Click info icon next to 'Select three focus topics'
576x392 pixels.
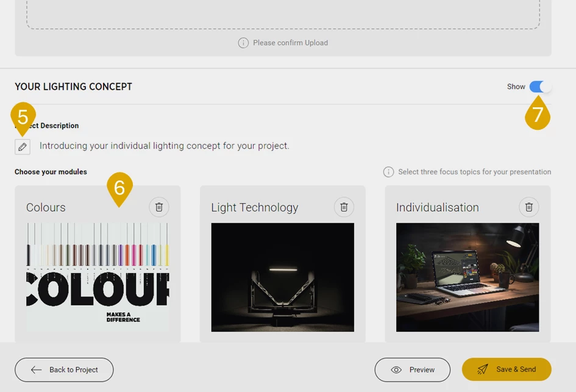pos(388,172)
